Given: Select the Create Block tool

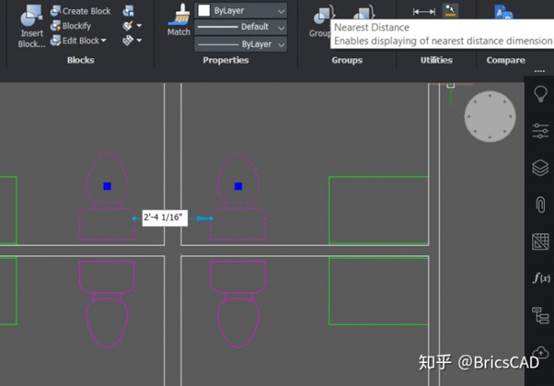Looking at the screenshot, I should [81, 11].
